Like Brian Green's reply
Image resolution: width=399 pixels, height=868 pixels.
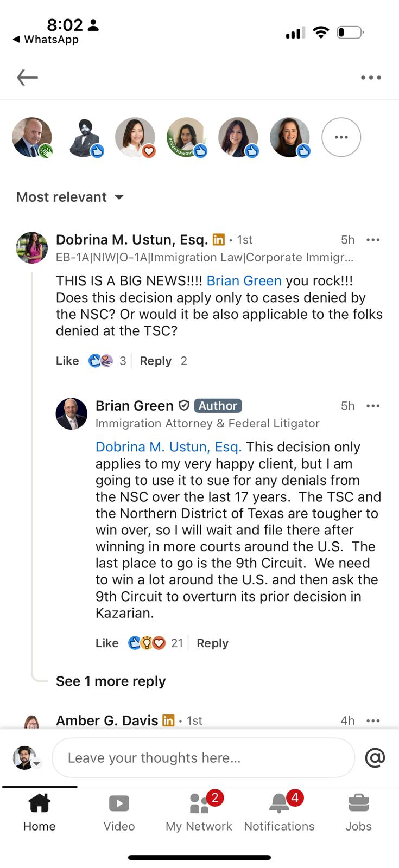pos(107,643)
